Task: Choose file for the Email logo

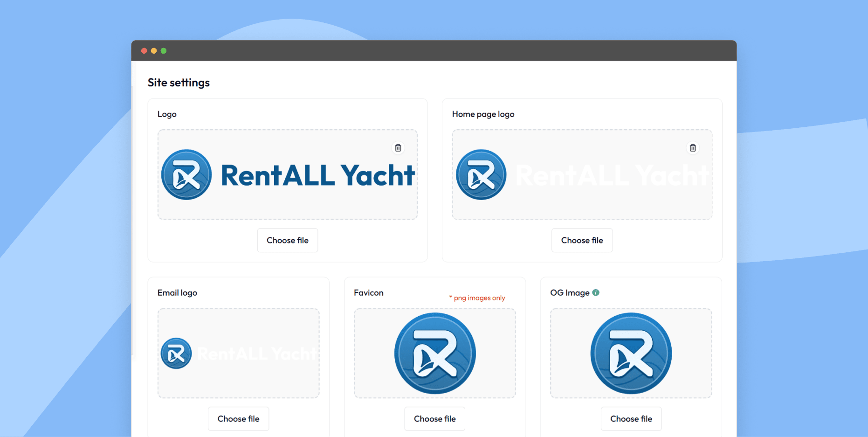Action: tap(238, 419)
